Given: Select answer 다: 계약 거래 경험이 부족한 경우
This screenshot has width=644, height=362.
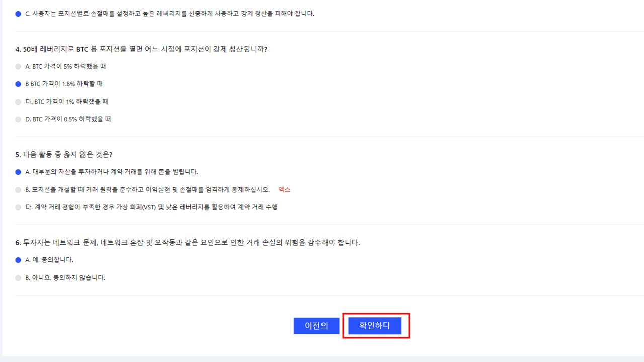Looking at the screenshot, I should tap(18, 207).
